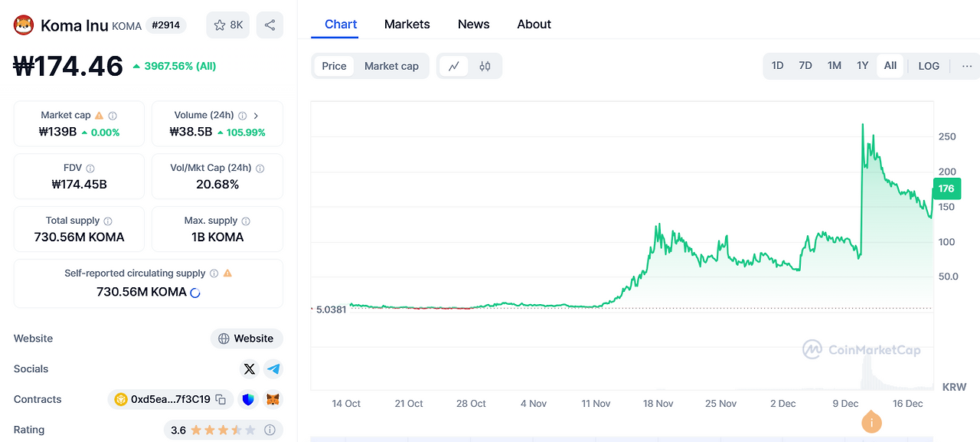Image resolution: width=980 pixels, height=442 pixels.
Task: Click the MetaMask fox icon
Action: (x=273, y=399)
